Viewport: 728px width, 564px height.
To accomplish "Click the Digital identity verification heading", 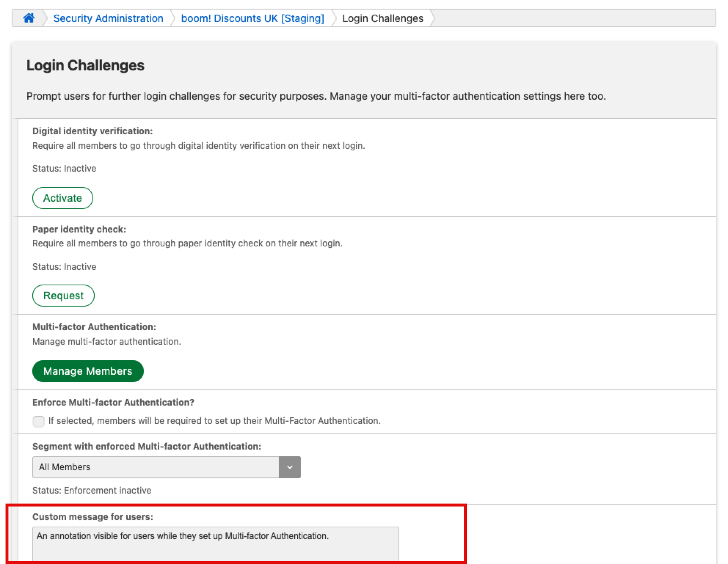I will tap(92, 131).
